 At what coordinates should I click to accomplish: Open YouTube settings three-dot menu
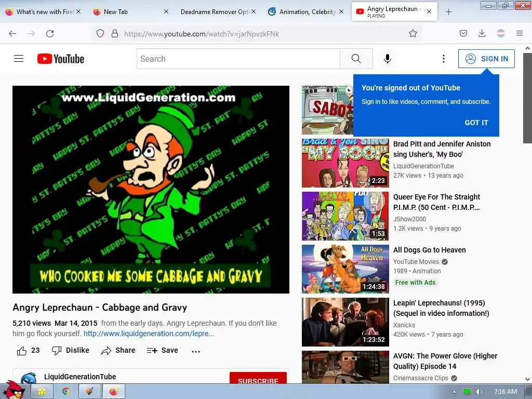click(443, 59)
